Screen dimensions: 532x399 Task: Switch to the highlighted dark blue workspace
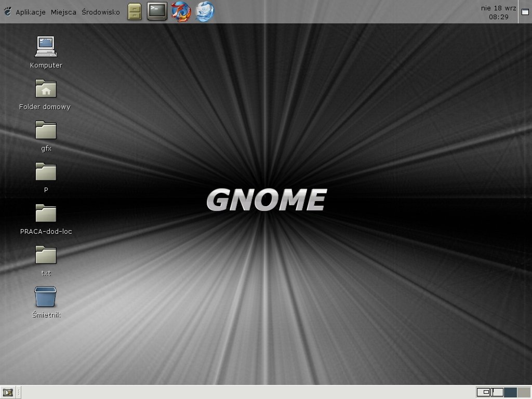[x=510, y=392]
